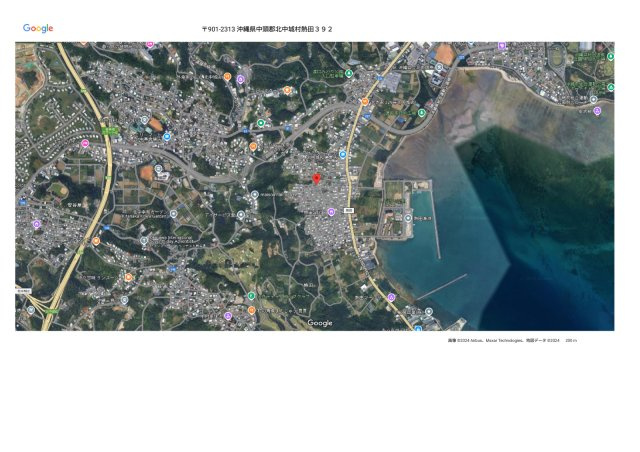Image resolution: width=640 pixels, height=452 pixels.
Task: Open the blue pin below the school sports field
Action: [x=167, y=137]
